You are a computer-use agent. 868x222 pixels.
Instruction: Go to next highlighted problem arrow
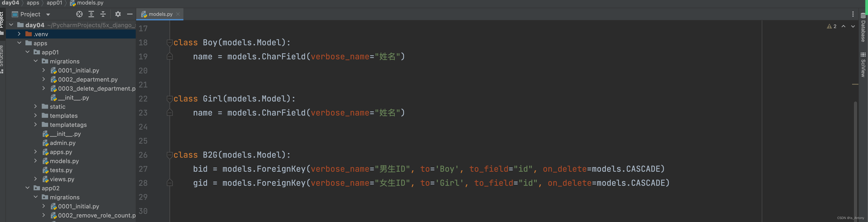pyautogui.click(x=853, y=26)
